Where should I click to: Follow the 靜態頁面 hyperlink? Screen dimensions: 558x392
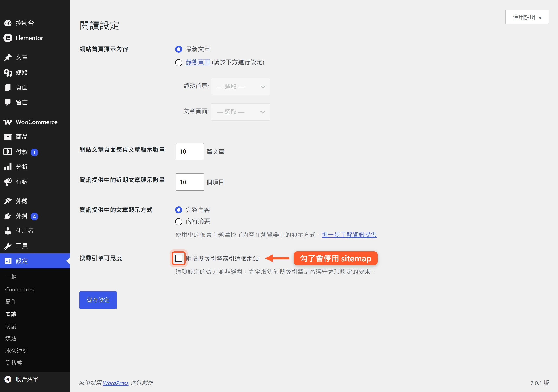tap(198, 63)
